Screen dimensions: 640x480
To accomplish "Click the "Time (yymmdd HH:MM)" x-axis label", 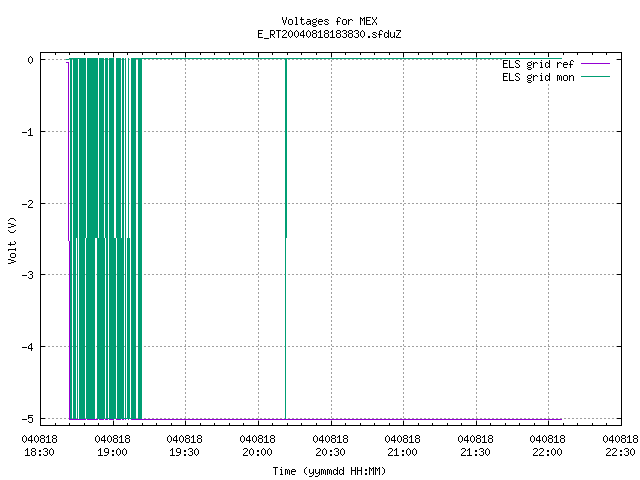I will pyautogui.click(x=329, y=471).
